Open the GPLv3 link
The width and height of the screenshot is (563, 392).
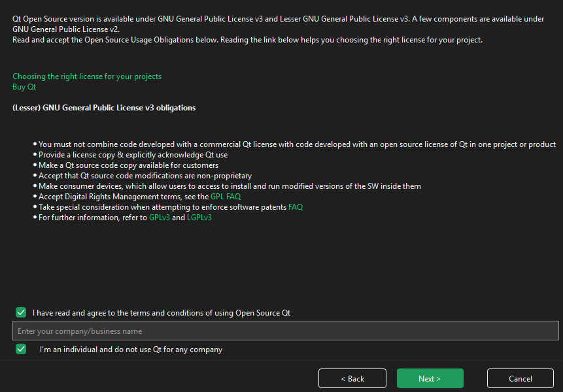(x=160, y=218)
